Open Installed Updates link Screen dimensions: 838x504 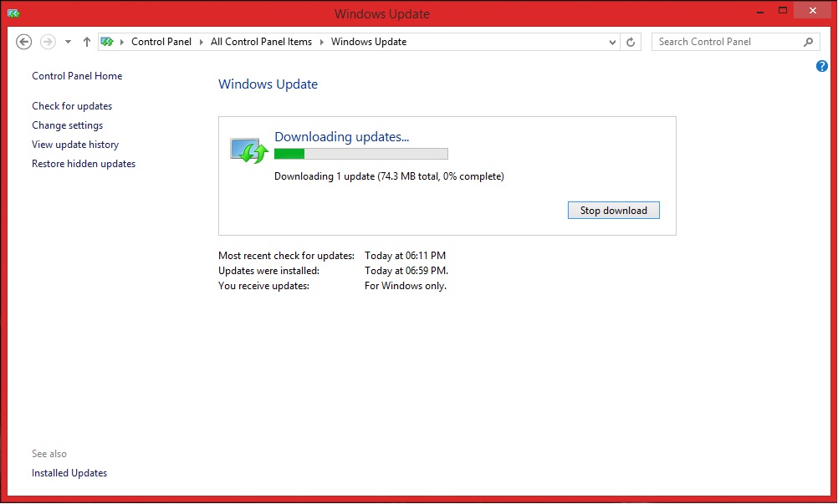point(69,473)
